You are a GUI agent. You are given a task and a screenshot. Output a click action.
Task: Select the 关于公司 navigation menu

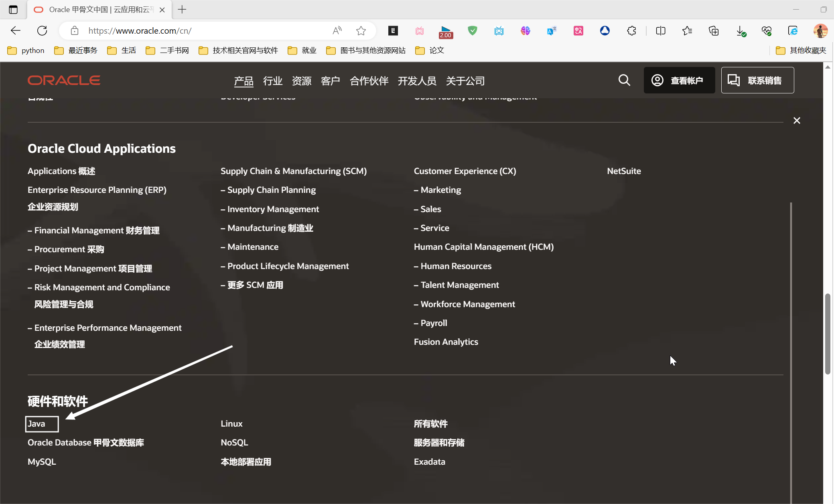tap(465, 81)
